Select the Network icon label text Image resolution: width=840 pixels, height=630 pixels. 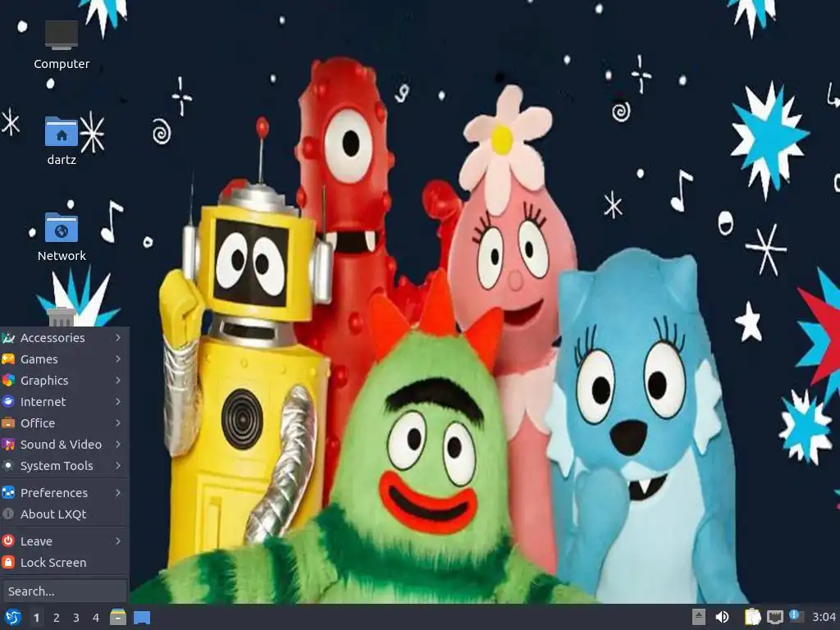tap(62, 256)
